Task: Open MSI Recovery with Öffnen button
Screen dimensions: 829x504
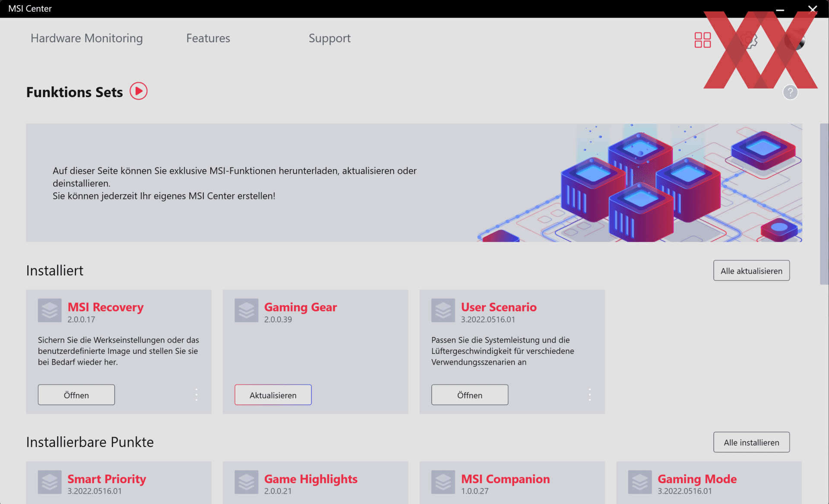Action: click(x=76, y=395)
